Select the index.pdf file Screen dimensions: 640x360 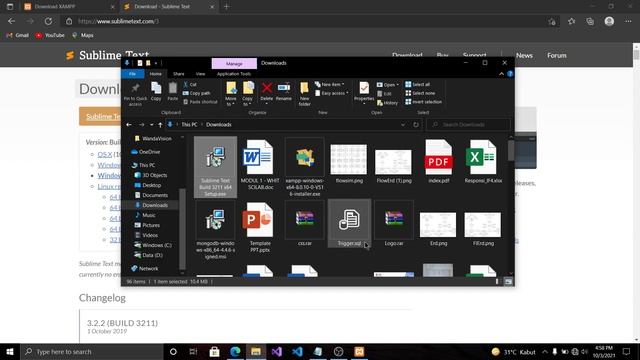point(438,161)
